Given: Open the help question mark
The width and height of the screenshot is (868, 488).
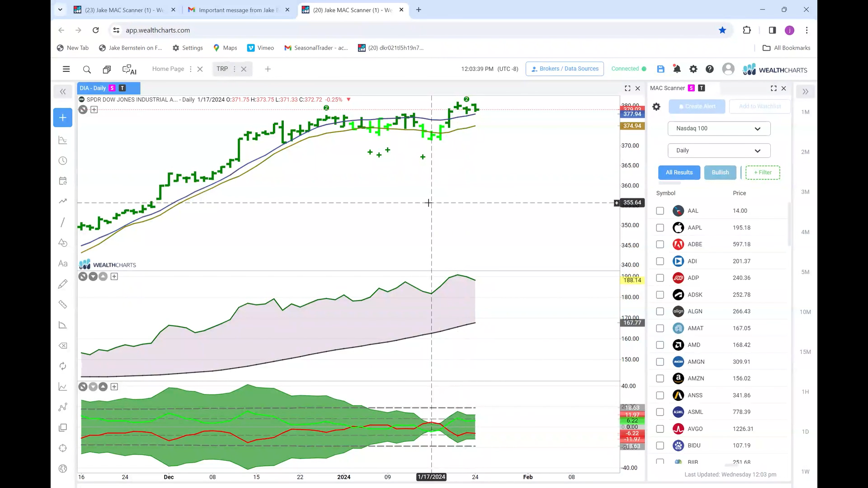Looking at the screenshot, I should click(x=710, y=69).
